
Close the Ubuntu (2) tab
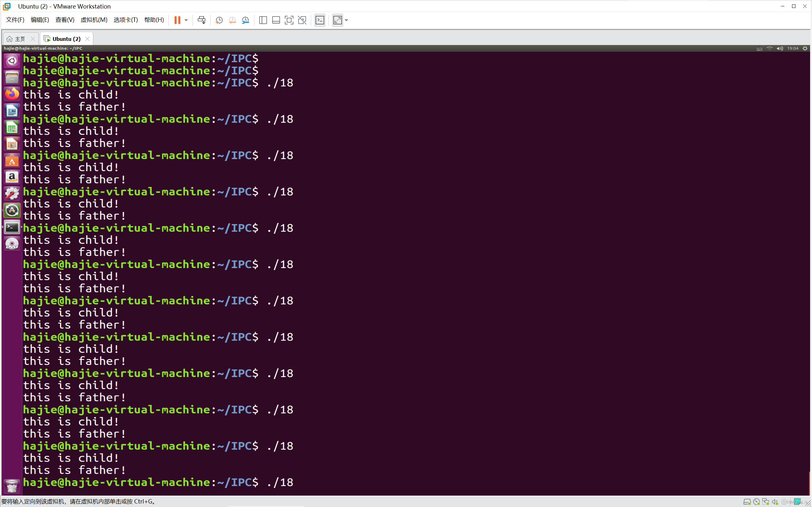(x=87, y=39)
